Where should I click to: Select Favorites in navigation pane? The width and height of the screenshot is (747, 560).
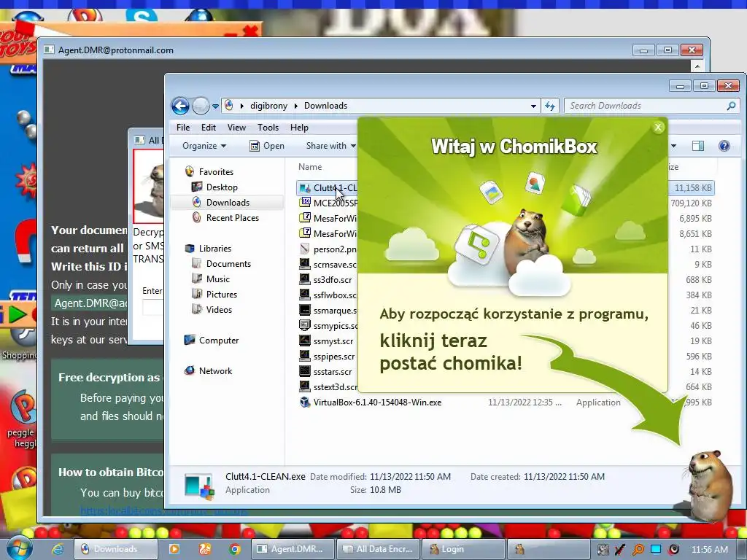216,172
